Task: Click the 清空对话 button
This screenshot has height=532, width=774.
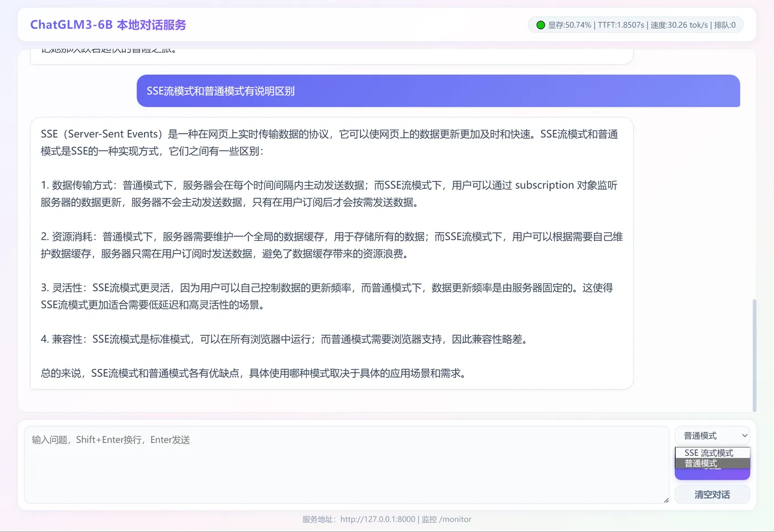Action: (x=712, y=494)
